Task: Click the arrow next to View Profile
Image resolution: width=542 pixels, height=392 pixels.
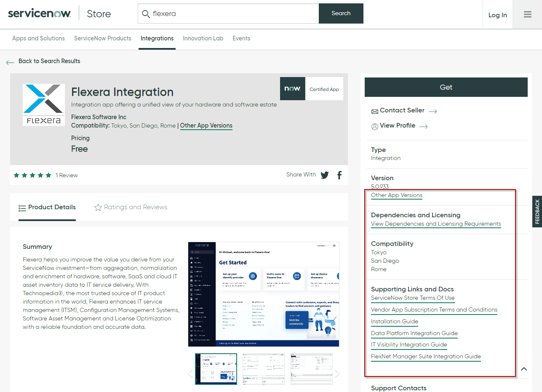Action: pos(424,126)
